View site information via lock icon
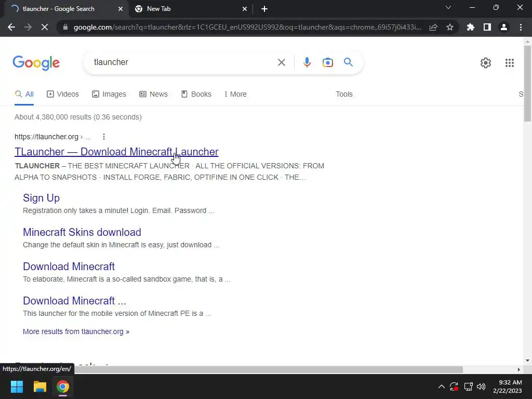The height and width of the screenshot is (399, 532). click(x=65, y=27)
